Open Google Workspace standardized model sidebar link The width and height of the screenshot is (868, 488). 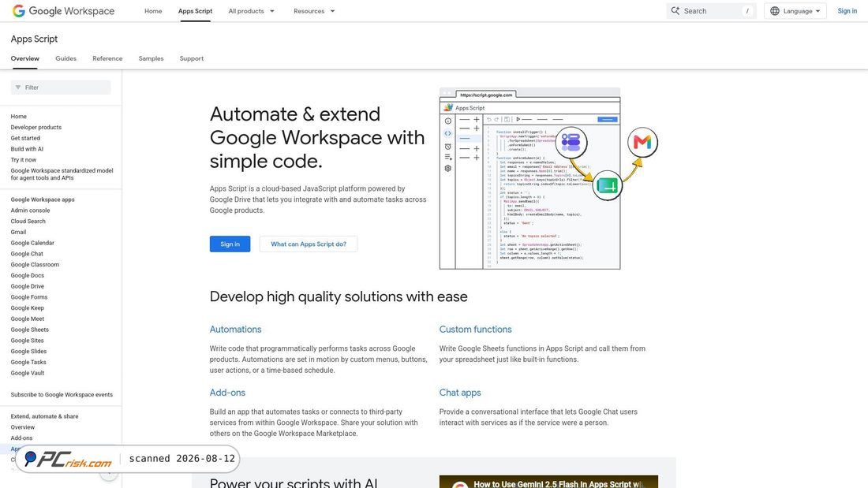tap(62, 174)
